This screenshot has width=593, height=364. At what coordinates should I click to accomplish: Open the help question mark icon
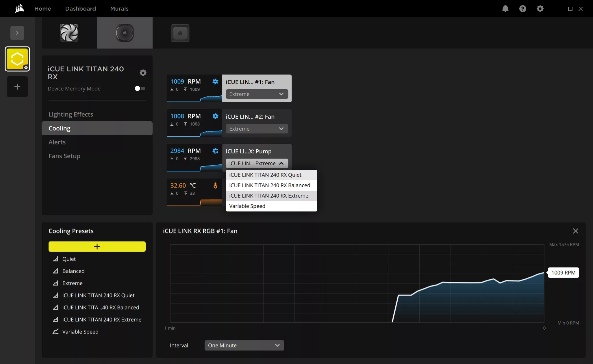[522, 9]
